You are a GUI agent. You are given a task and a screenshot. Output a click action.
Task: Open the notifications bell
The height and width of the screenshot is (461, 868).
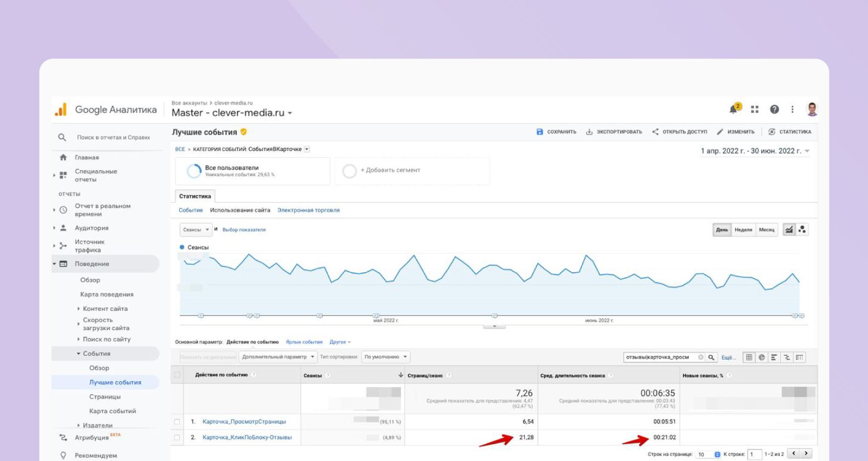pos(733,110)
